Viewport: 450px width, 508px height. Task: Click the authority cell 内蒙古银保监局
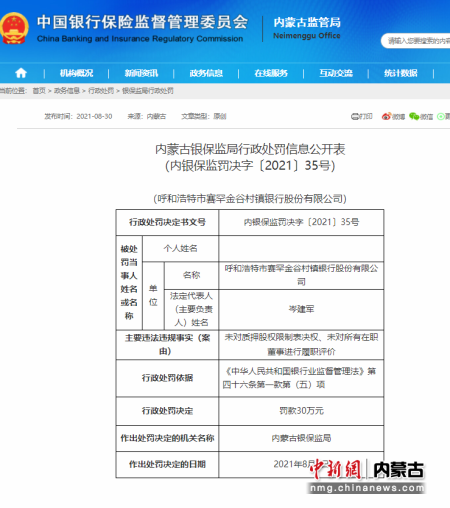301,438
